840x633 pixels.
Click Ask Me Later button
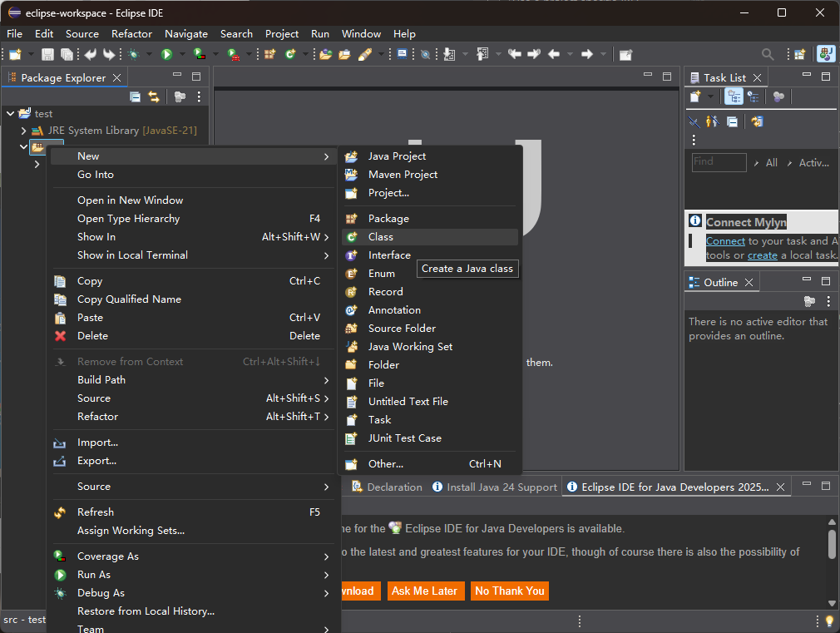[425, 591]
